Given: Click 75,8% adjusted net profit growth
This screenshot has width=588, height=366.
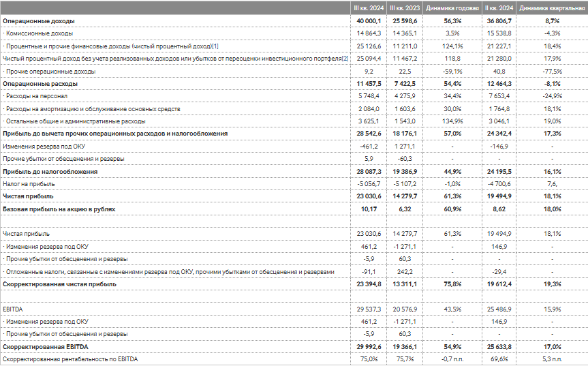Looking at the screenshot, I should coord(452,284).
